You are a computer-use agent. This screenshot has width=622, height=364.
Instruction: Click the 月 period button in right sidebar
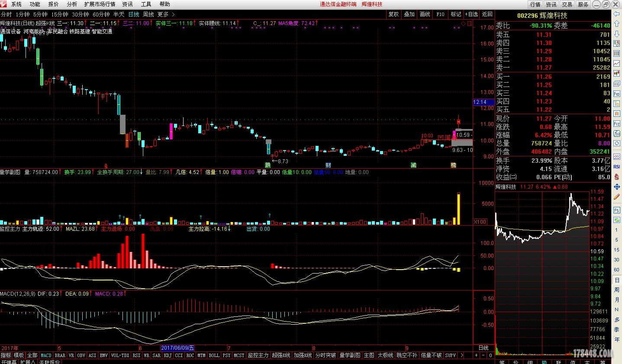pyautogui.click(x=617, y=300)
